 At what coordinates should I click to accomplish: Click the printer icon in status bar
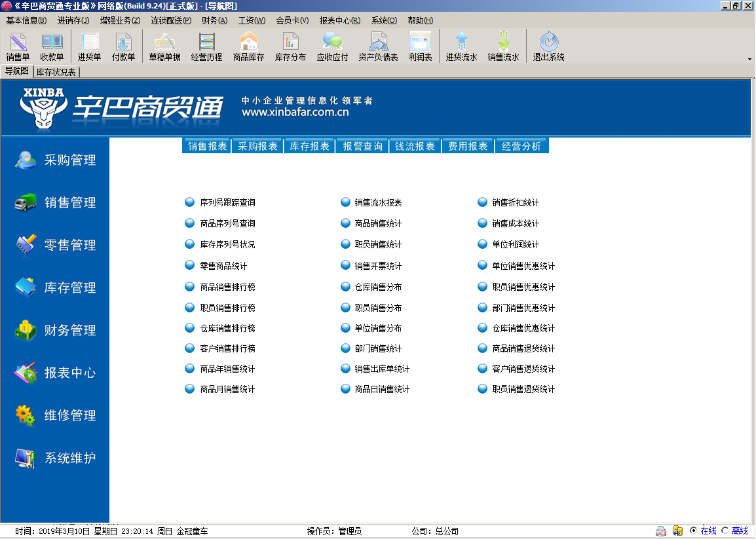pyautogui.click(x=661, y=531)
